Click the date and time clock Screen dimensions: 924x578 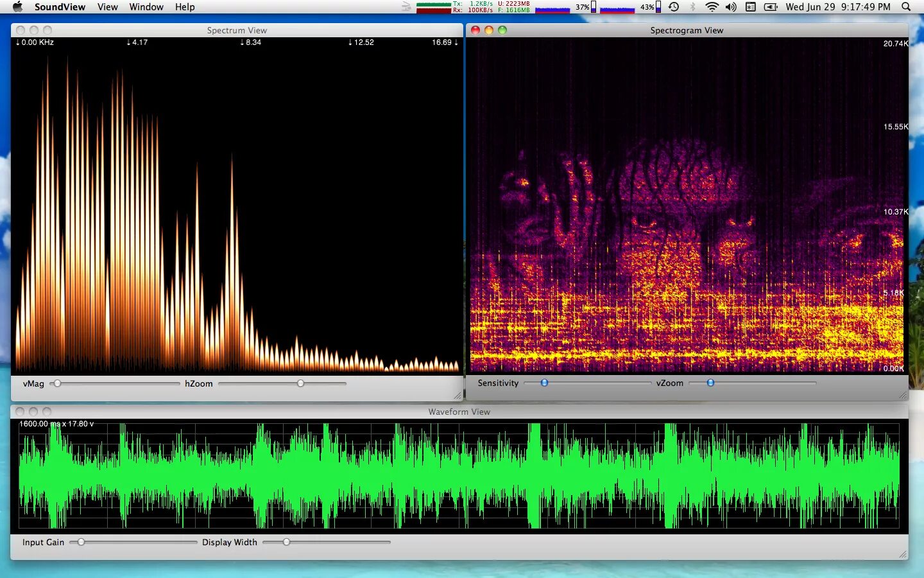pos(838,6)
